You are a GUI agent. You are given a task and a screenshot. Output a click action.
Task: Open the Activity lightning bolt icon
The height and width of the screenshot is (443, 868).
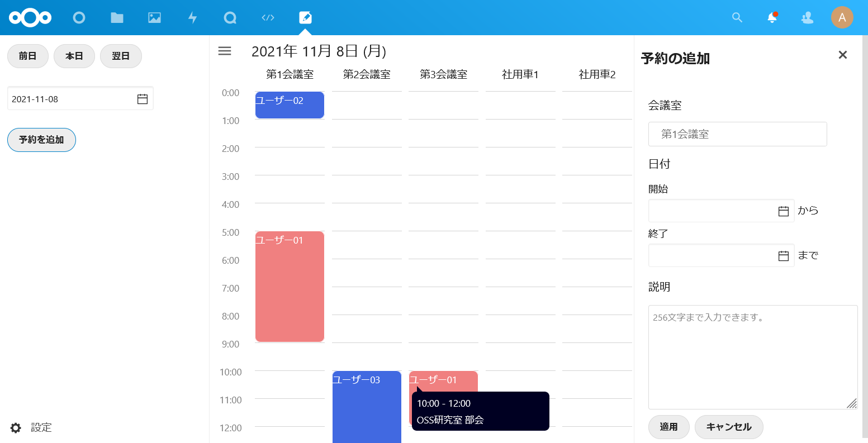coord(192,18)
